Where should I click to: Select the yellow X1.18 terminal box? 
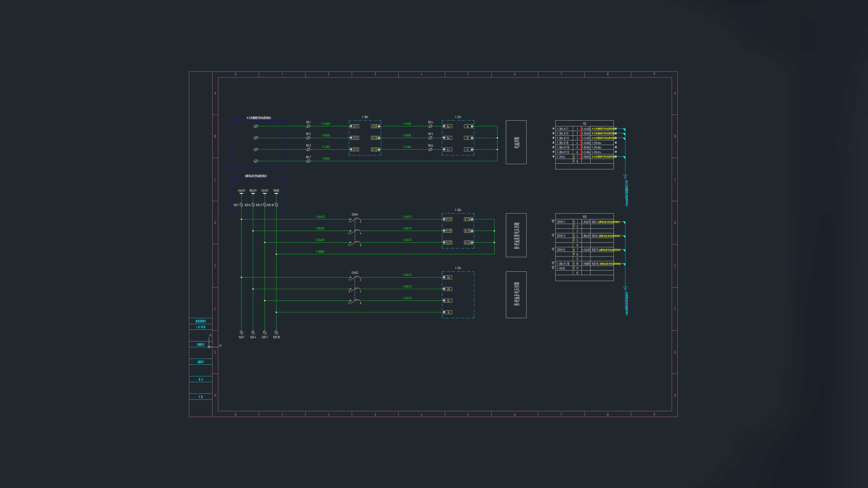pyautogui.click(x=469, y=219)
